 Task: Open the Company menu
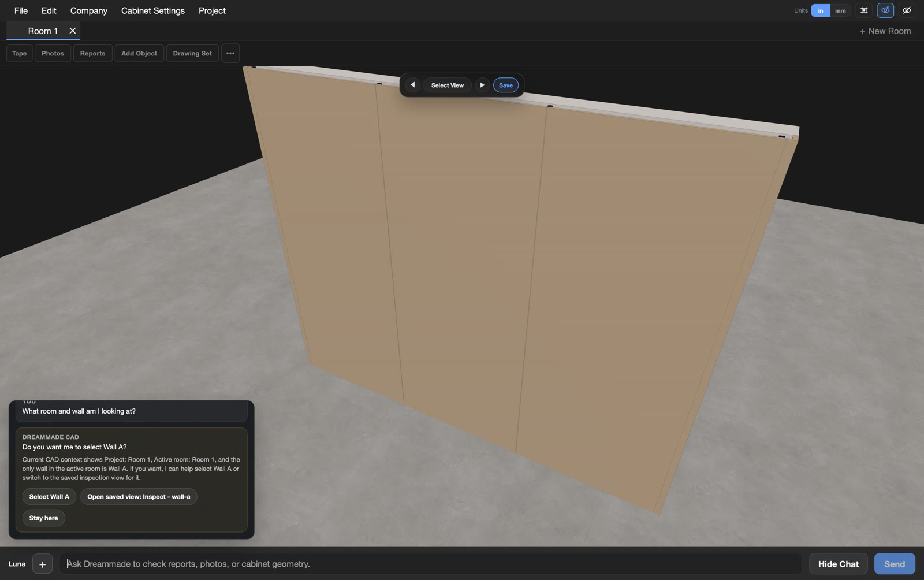pyautogui.click(x=88, y=10)
